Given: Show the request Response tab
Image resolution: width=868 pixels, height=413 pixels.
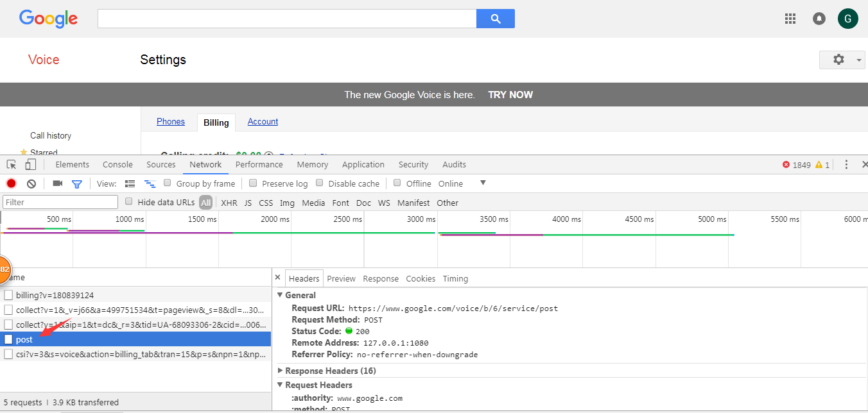Looking at the screenshot, I should tap(381, 278).
